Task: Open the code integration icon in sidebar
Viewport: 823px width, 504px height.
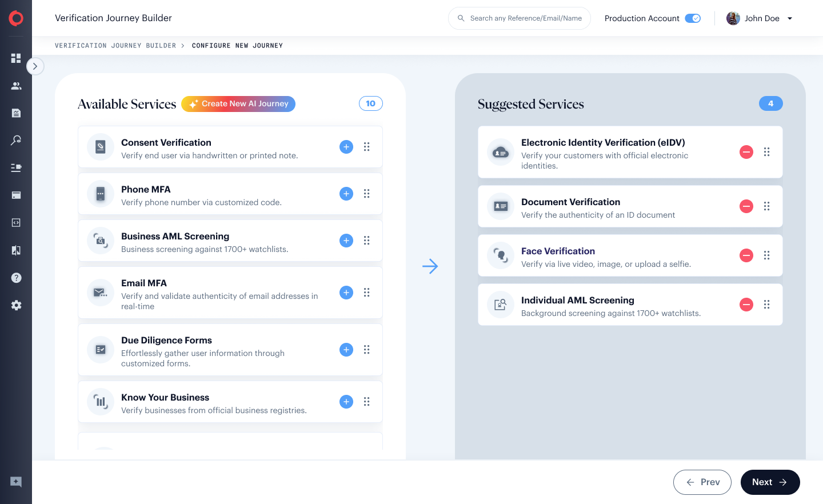Action: pos(16,222)
